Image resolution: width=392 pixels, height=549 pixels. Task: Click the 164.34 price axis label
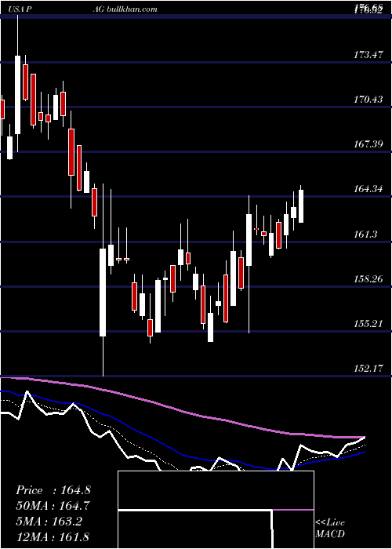tap(368, 189)
